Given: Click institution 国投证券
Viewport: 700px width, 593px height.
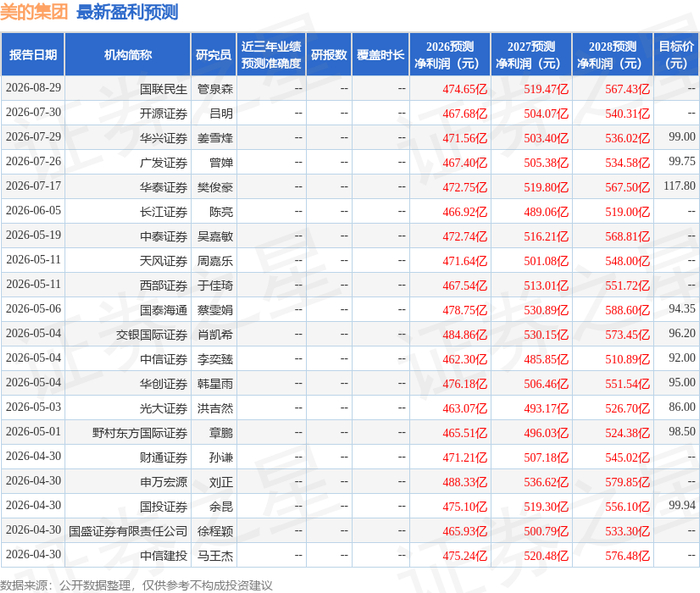Looking at the screenshot, I should coord(163,506).
